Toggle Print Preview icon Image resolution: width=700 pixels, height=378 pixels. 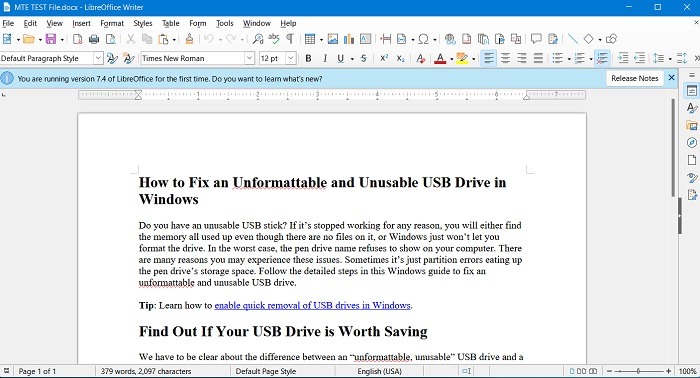(110, 39)
